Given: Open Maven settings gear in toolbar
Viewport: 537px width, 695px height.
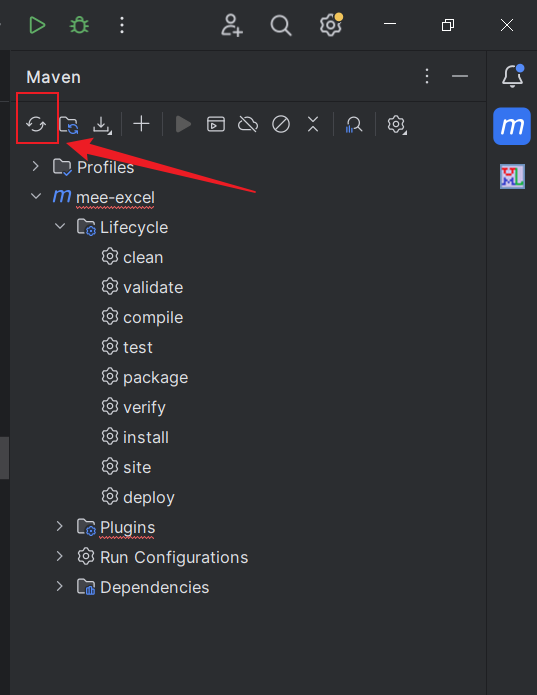Looking at the screenshot, I should (397, 125).
